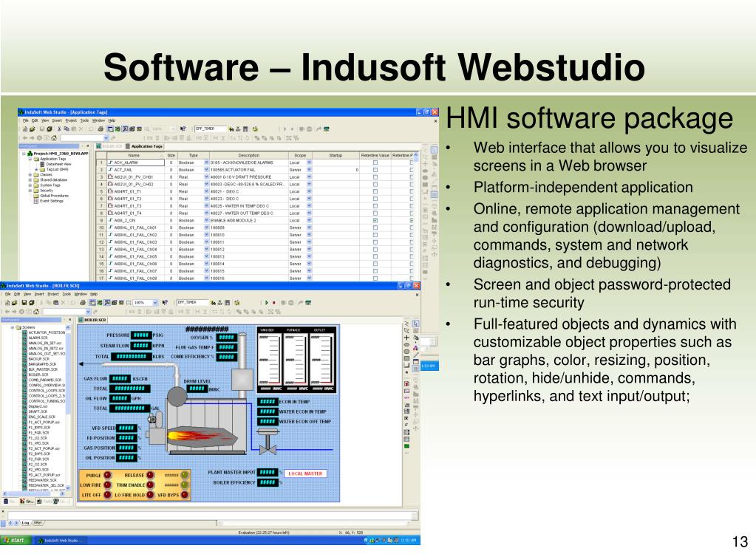Click Print icon in Application Tags toolbar
Screen dimensions: 756x554
pyautogui.click(x=101, y=129)
